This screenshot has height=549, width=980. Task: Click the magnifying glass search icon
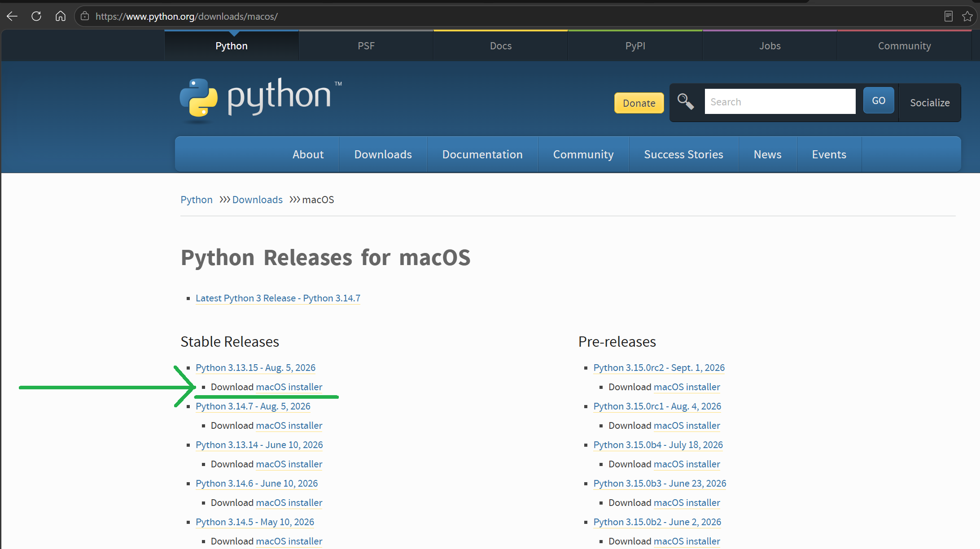pyautogui.click(x=685, y=101)
